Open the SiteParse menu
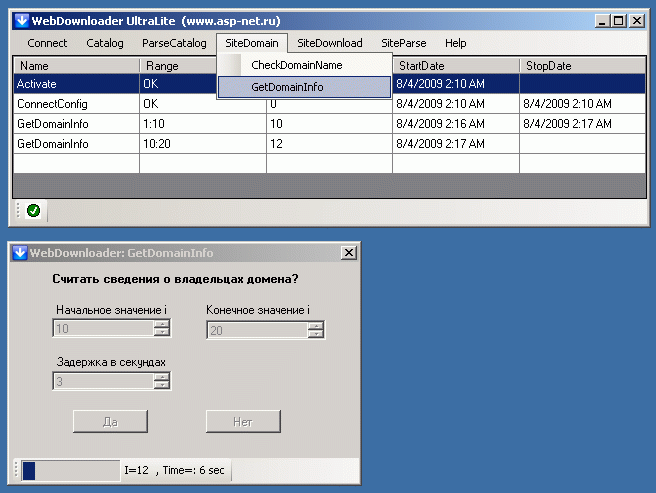 pos(403,43)
